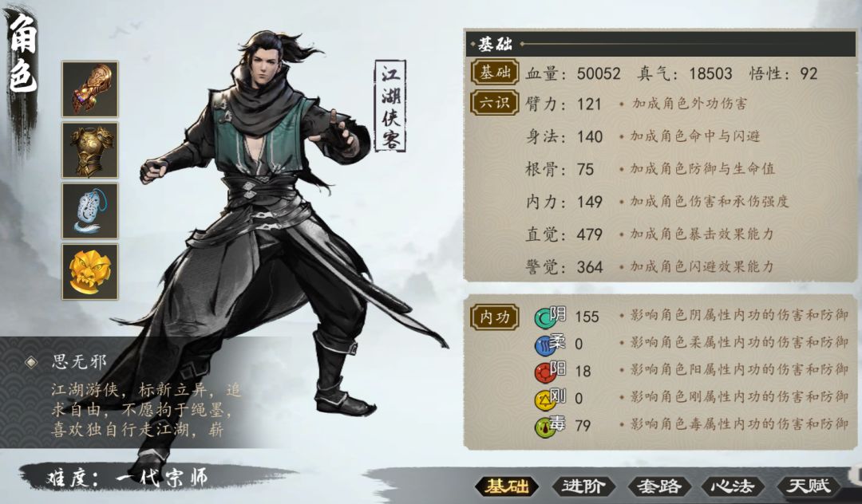Screen dimensions: 862x504
Task: Switch to the 心法 bottom tab
Action: pos(733,486)
